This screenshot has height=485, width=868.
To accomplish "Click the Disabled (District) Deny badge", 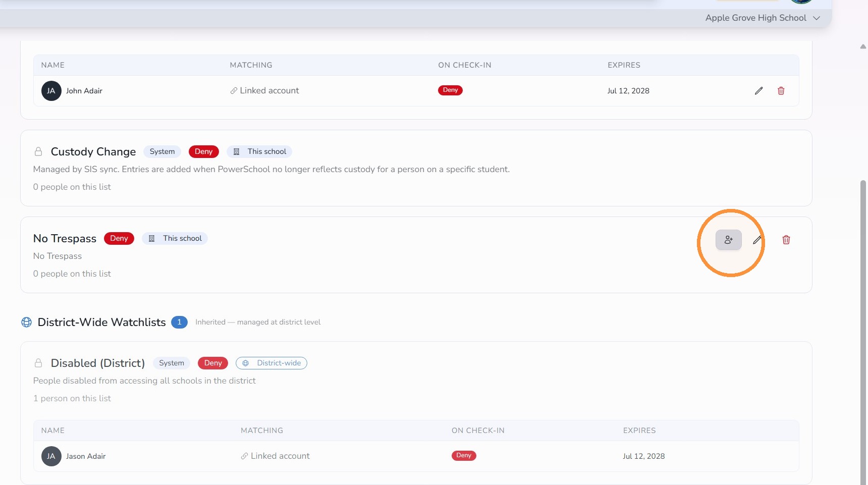I will pyautogui.click(x=213, y=363).
